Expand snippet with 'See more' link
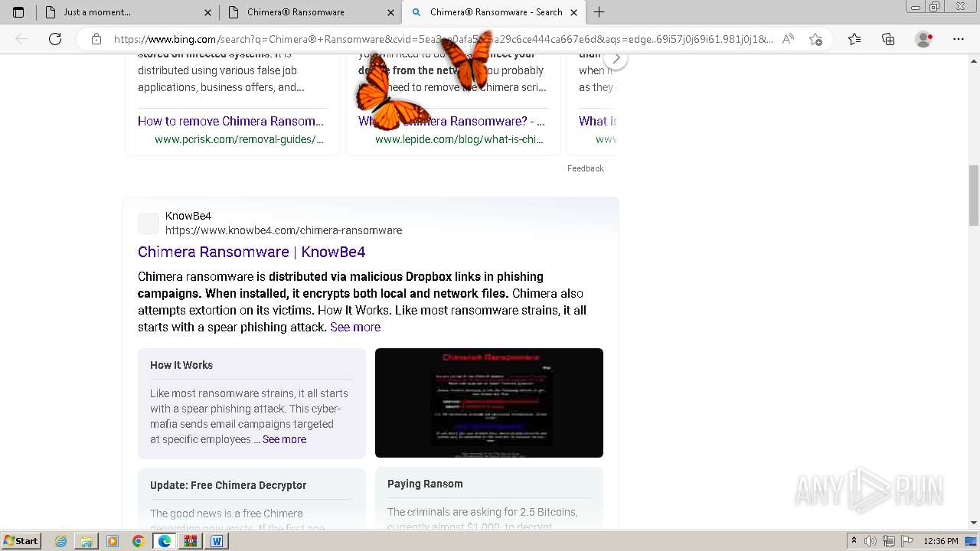This screenshot has height=551, width=980. click(355, 327)
